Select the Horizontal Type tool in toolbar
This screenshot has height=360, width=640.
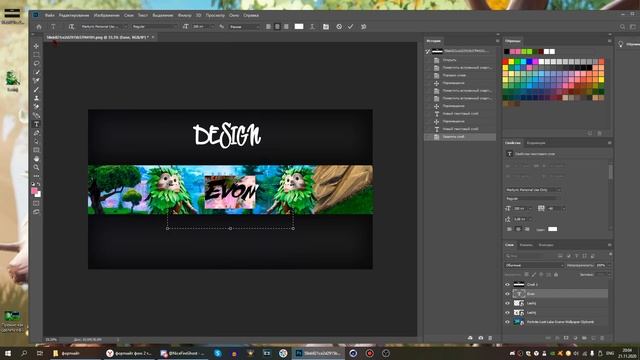click(36, 124)
